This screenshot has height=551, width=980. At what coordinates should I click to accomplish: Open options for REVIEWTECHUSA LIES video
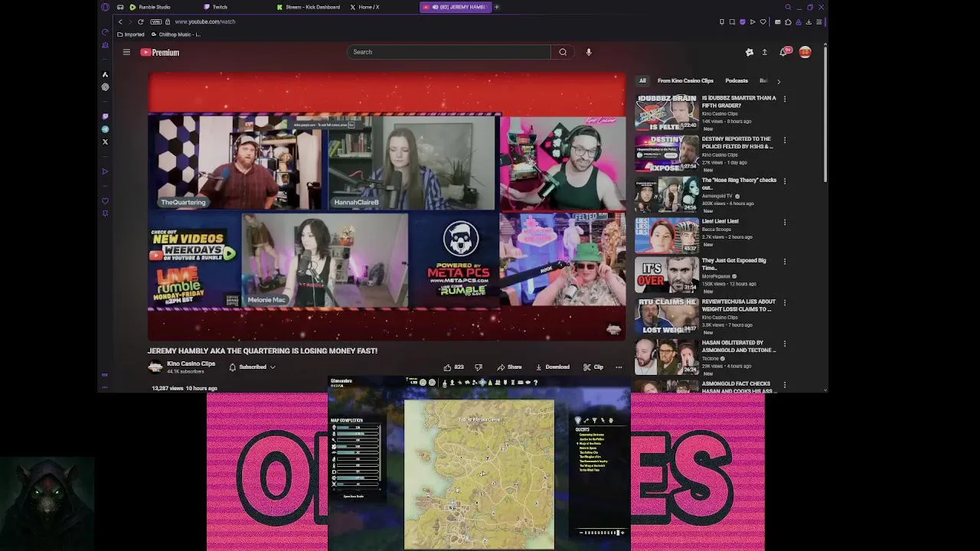click(785, 303)
